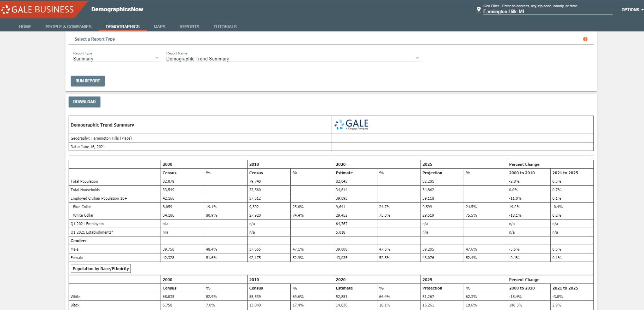Open the HOME tab
The height and width of the screenshot is (310, 644).
point(25,27)
